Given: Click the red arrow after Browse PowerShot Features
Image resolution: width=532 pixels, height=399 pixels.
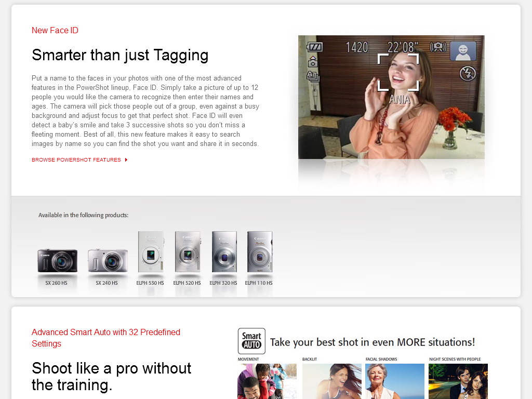Looking at the screenshot, I should click(x=126, y=160).
